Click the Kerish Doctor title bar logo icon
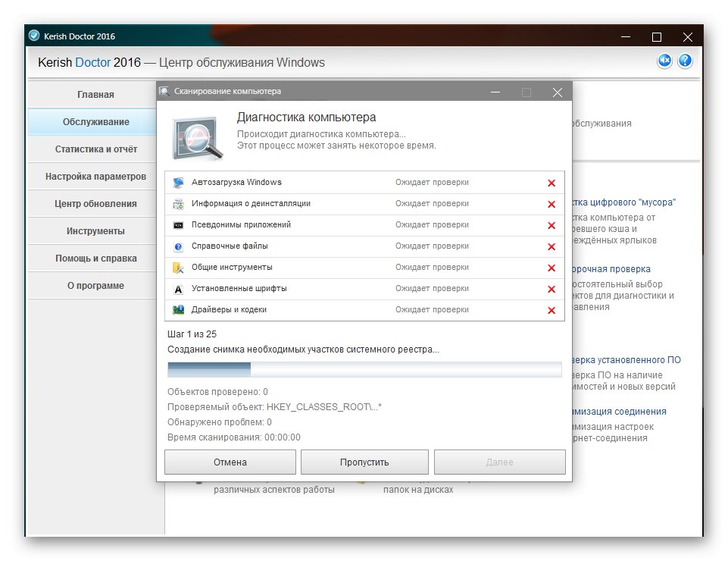Image resolution: width=728 pixels, height=561 pixels. pyautogui.click(x=34, y=36)
